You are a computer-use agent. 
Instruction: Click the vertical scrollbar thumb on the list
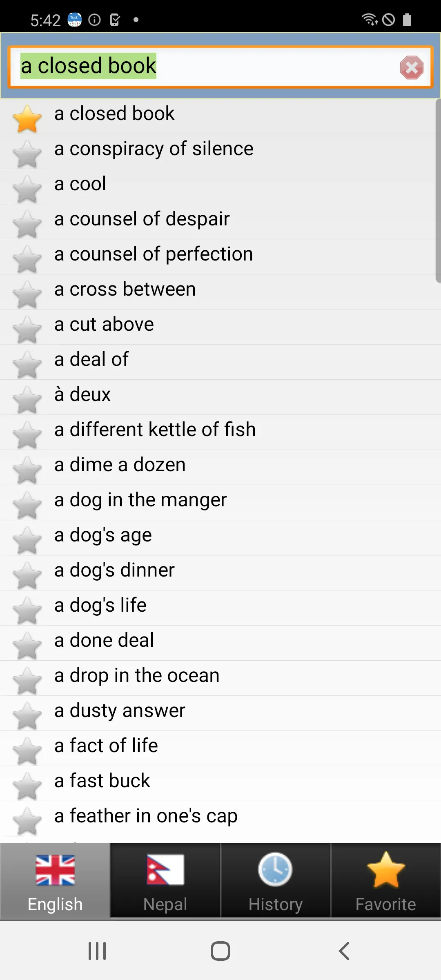(x=438, y=190)
